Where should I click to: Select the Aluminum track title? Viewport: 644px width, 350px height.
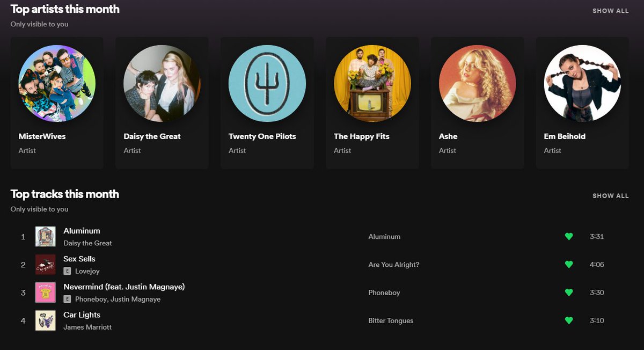[x=82, y=231]
